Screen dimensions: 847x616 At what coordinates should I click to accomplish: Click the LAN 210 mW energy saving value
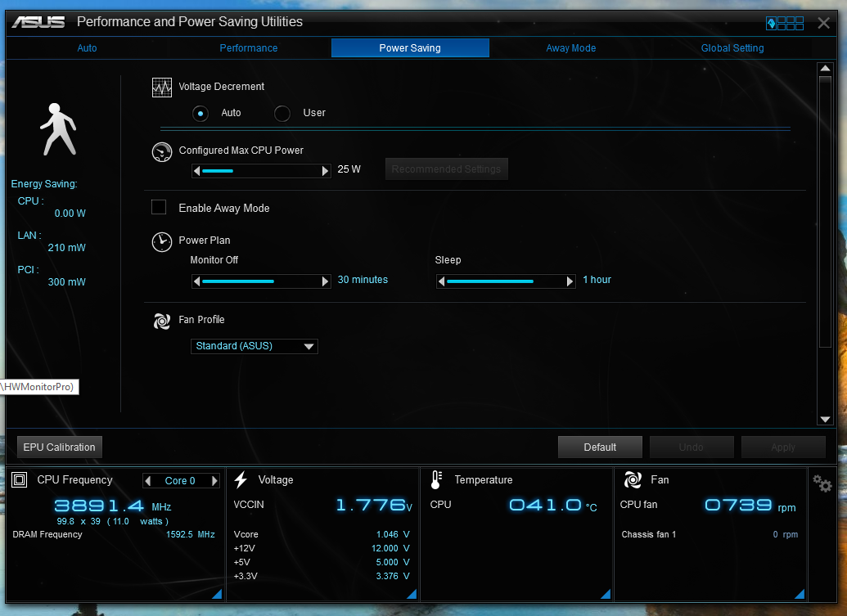66,248
